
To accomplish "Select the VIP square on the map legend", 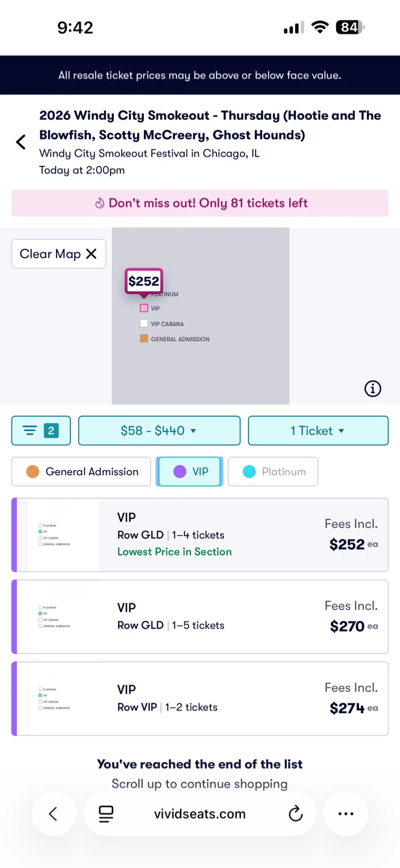I will (144, 308).
